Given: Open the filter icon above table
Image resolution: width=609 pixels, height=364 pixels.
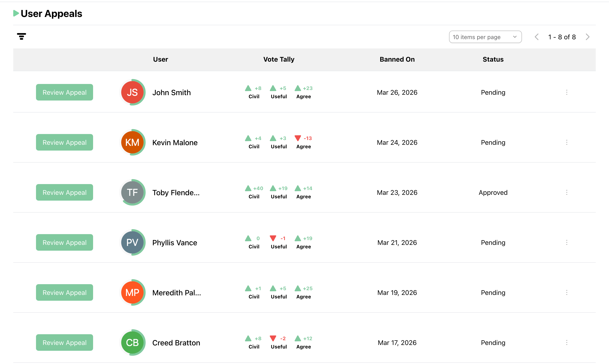Looking at the screenshot, I should pos(21,36).
